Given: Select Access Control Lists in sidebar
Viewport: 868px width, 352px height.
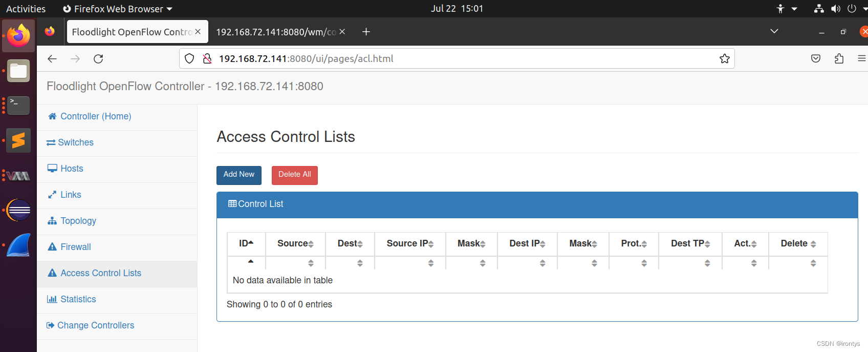Looking at the screenshot, I should 101,273.
